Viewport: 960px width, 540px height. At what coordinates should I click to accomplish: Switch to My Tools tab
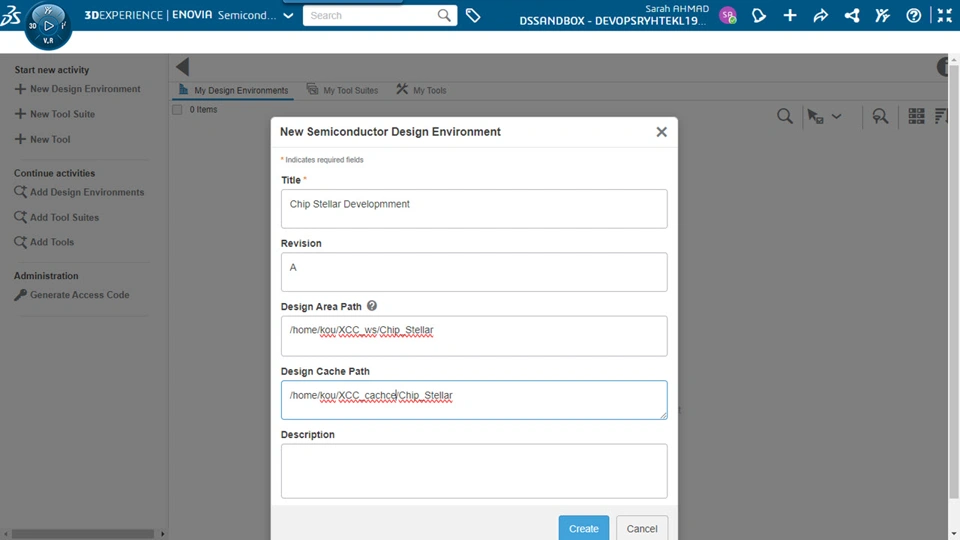421,90
